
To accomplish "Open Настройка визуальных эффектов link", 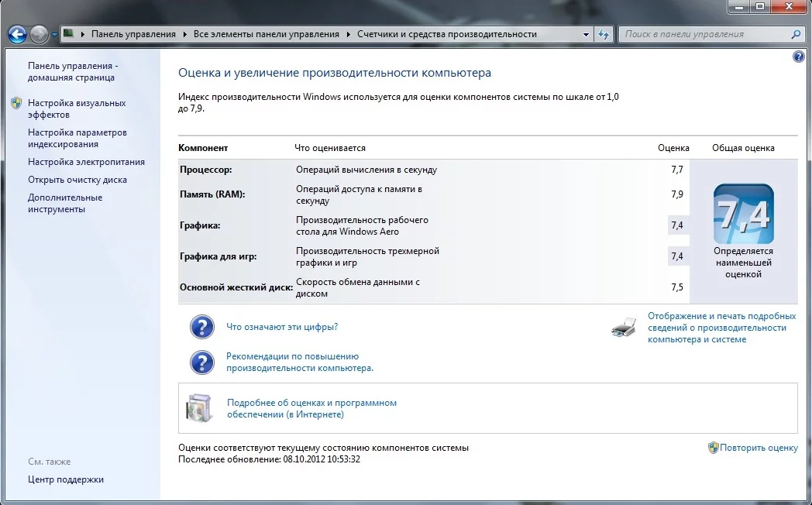I will (77, 108).
